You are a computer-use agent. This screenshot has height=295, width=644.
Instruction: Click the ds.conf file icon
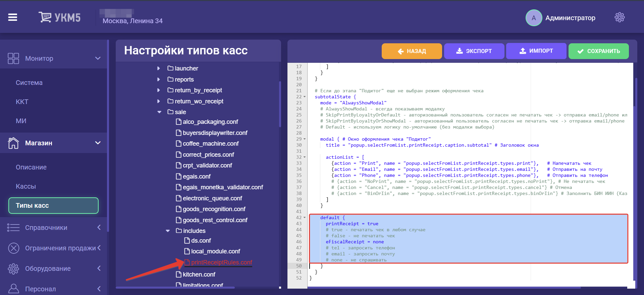coord(187,240)
